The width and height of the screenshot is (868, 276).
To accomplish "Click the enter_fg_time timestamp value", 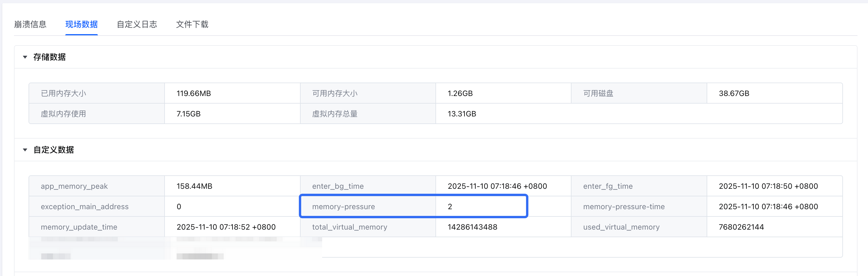I will pyautogui.click(x=768, y=186).
